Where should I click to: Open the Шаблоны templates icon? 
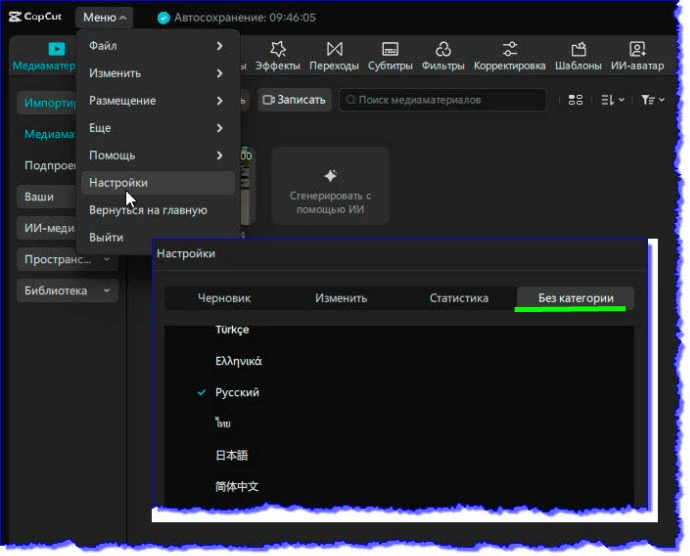(578, 49)
